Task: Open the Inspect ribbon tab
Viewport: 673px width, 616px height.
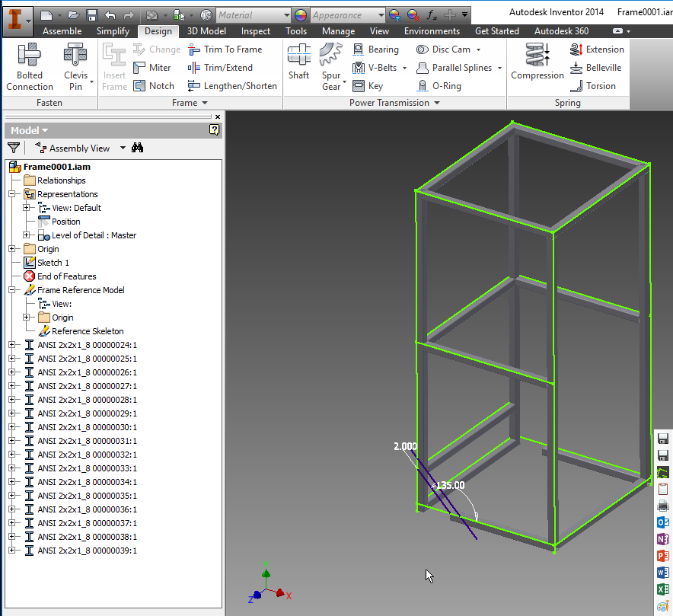Action: tap(255, 31)
